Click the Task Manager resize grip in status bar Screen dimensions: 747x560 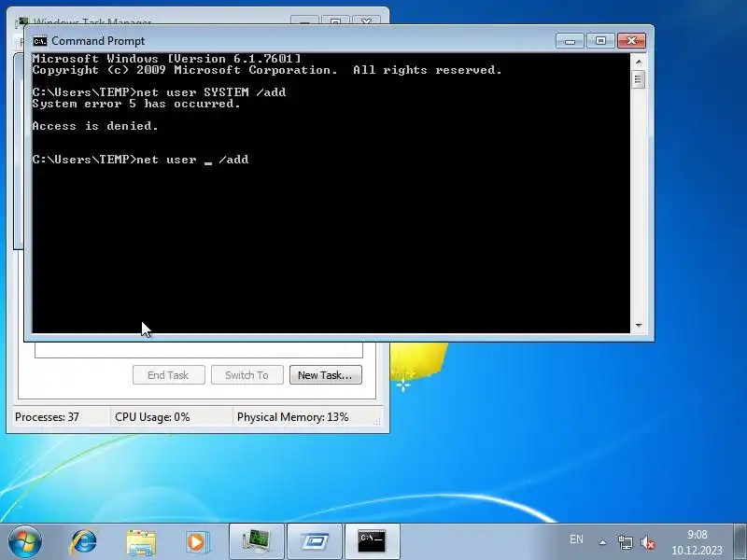(x=376, y=421)
